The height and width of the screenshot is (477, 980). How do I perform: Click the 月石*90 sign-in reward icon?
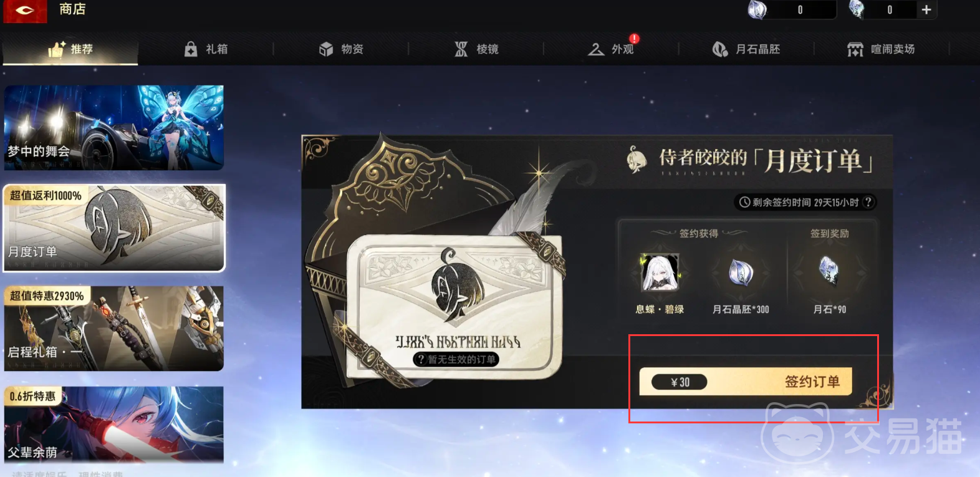830,271
